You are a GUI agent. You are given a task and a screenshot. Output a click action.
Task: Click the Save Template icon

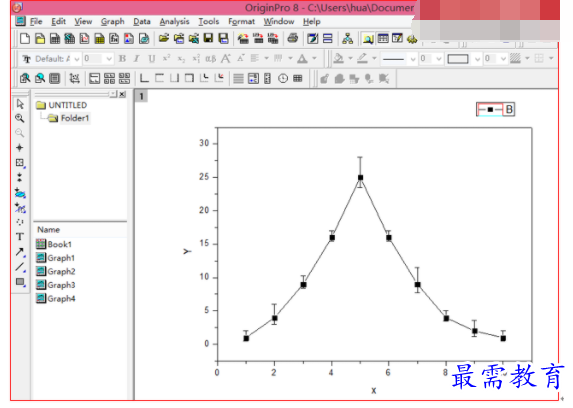coord(223,38)
